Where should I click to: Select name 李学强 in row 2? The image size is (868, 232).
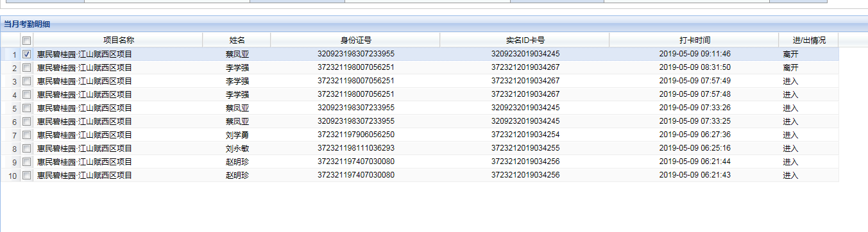pyautogui.click(x=237, y=68)
